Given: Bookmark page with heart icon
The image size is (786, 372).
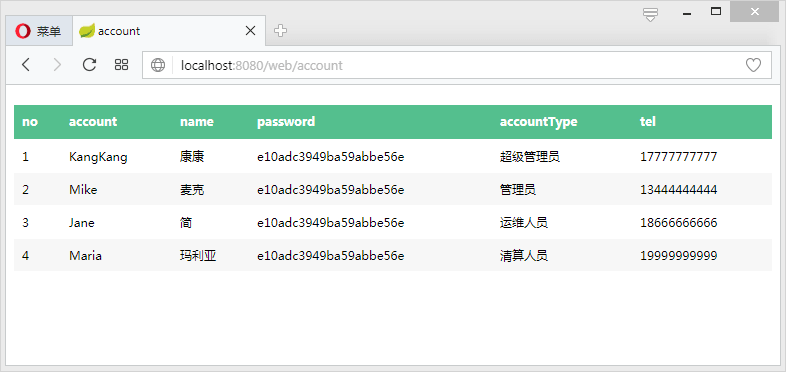Looking at the screenshot, I should click(753, 65).
